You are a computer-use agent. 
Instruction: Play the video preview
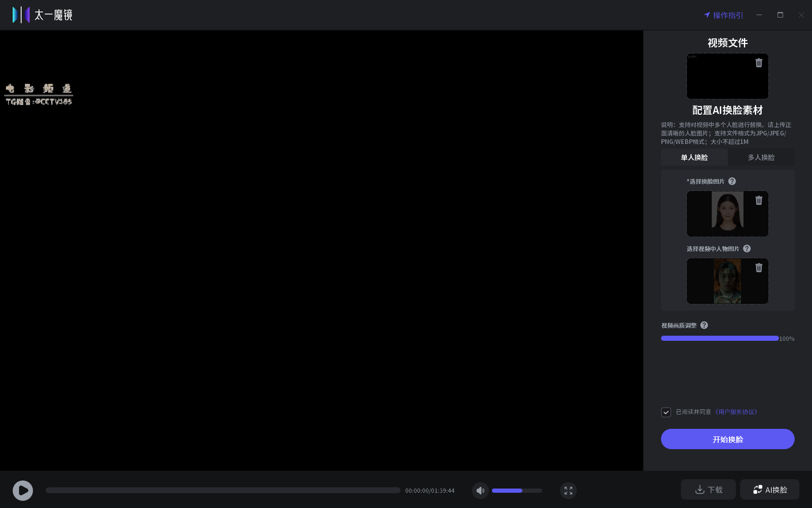coord(23,490)
